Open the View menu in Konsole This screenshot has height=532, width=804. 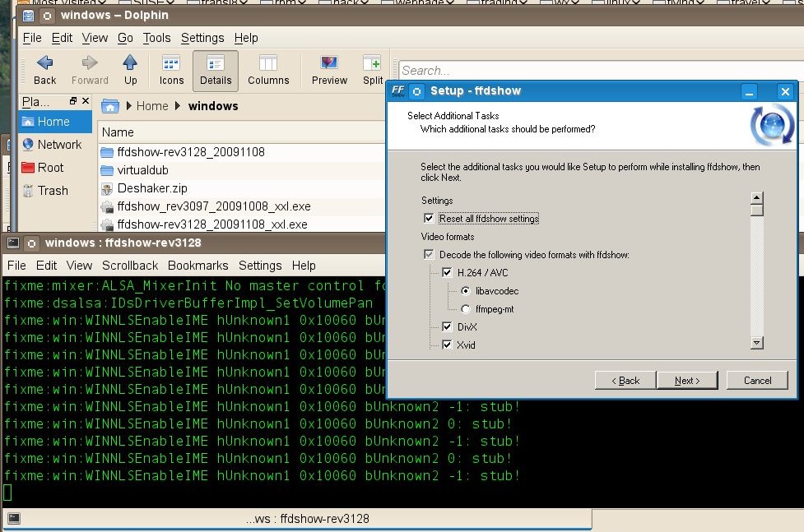pos(79,266)
